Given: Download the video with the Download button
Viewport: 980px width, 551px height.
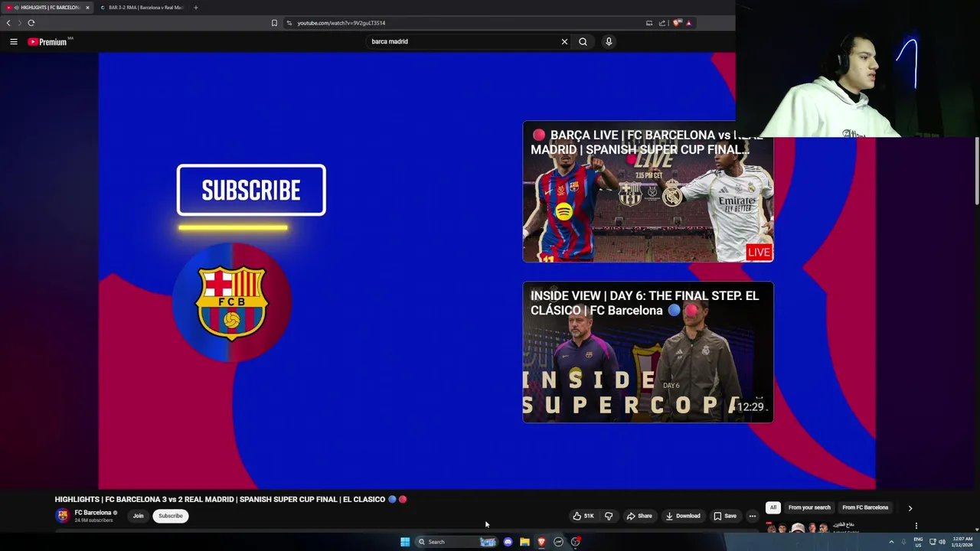Looking at the screenshot, I should point(683,516).
